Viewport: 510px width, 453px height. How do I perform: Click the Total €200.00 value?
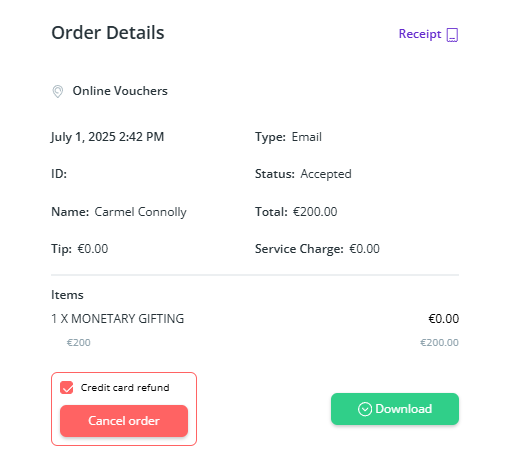pyautogui.click(x=315, y=212)
